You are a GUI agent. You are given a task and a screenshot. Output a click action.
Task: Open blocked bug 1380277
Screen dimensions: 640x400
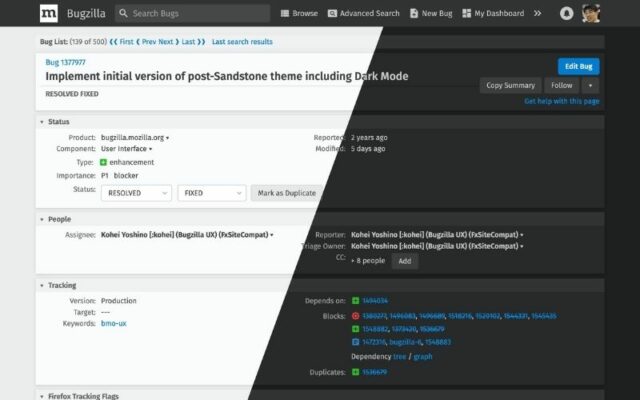tap(374, 316)
